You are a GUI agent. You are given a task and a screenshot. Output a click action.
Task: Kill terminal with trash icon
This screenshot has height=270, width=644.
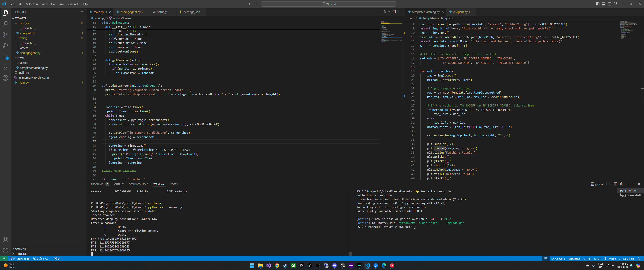tap(621, 184)
